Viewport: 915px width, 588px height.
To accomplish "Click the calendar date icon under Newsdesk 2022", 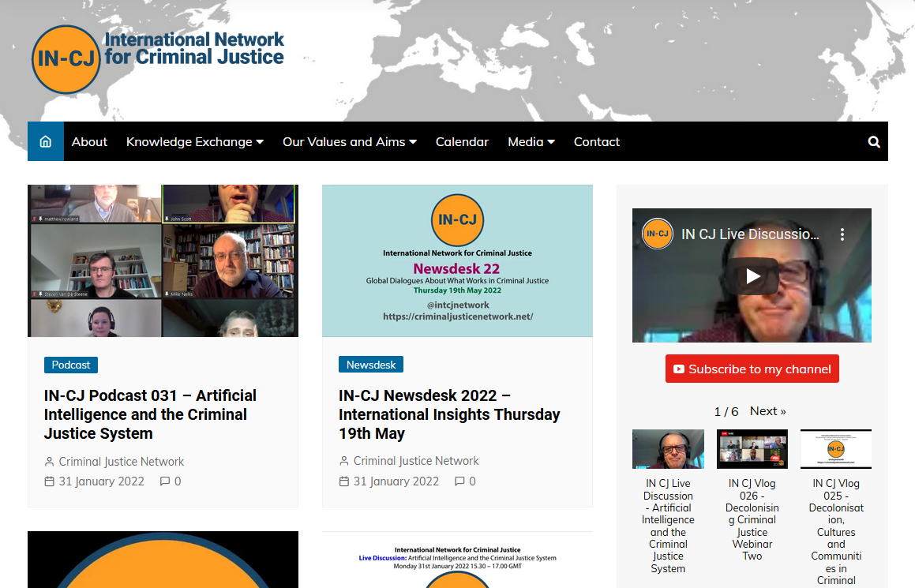I will (x=344, y=481).
